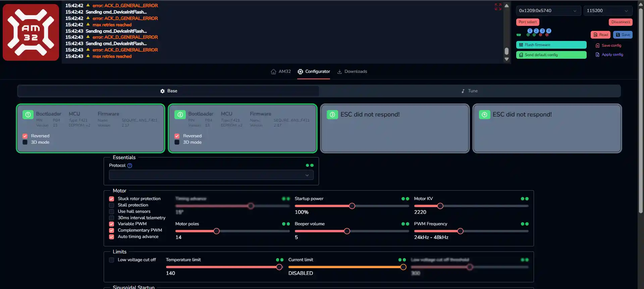Click the Save config file icon

click(x=597, y=45)
